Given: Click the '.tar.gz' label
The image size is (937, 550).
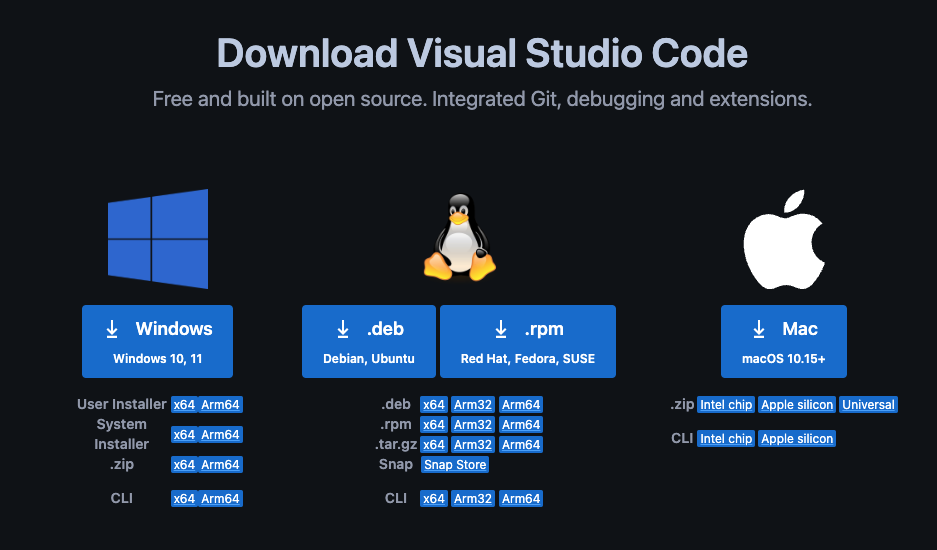Looking at the screenshot, I should pyautogui.click(x=396, y=445).
